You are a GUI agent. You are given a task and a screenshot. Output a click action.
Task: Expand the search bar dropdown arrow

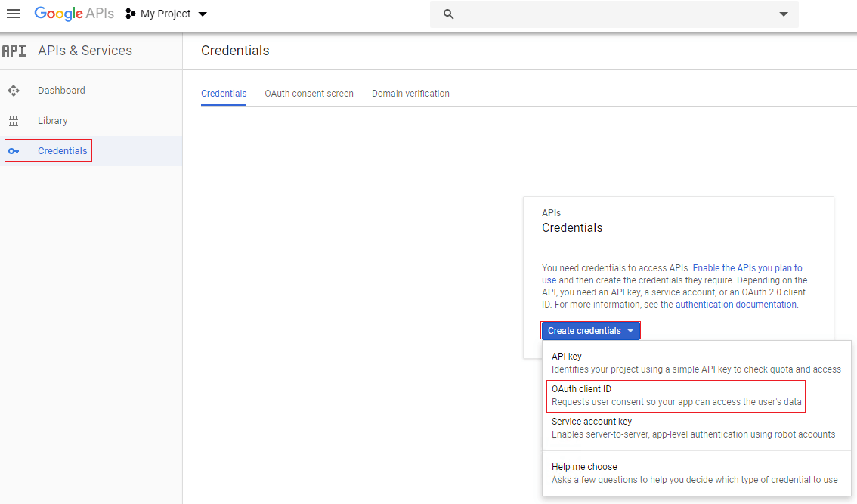point(783,14)
